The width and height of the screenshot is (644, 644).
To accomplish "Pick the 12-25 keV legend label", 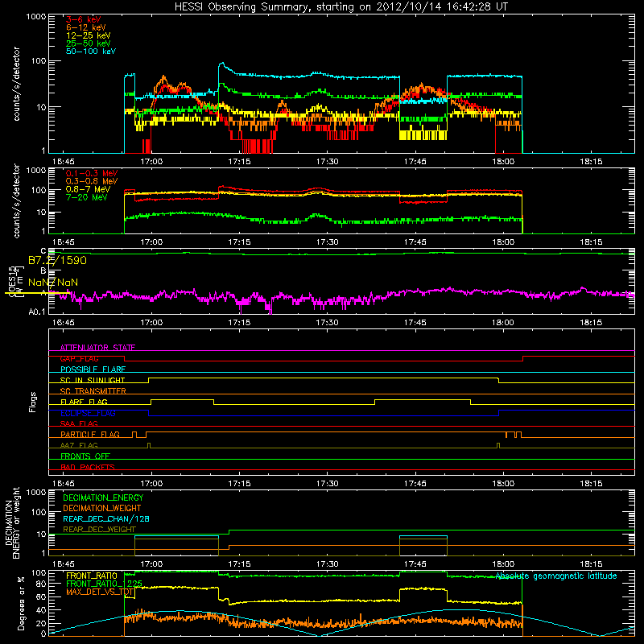I will [x=89, y=35].
